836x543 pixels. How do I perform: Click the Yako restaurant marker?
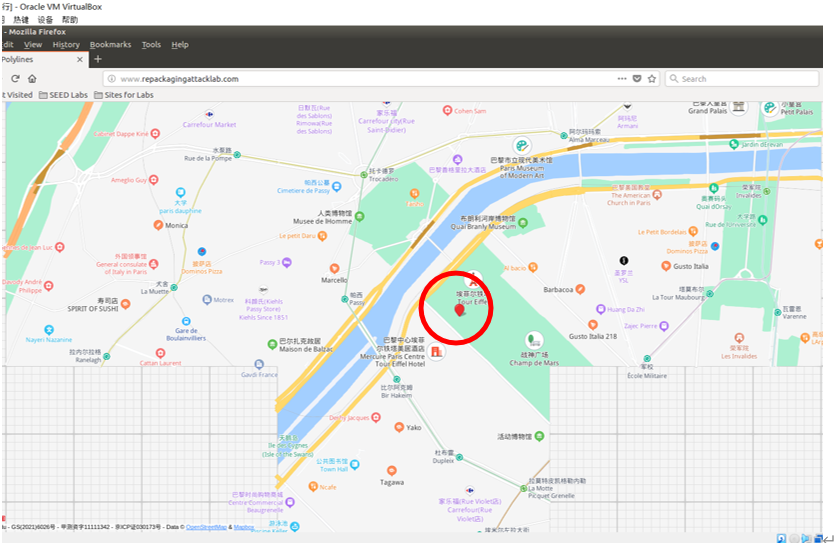coord(399,427)
